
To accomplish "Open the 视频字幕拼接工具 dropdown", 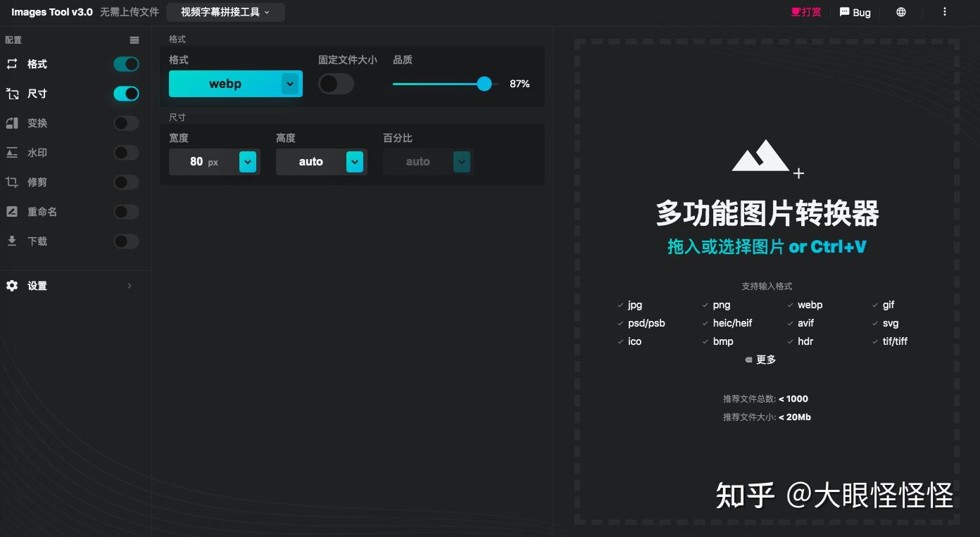I will (225, 12).
